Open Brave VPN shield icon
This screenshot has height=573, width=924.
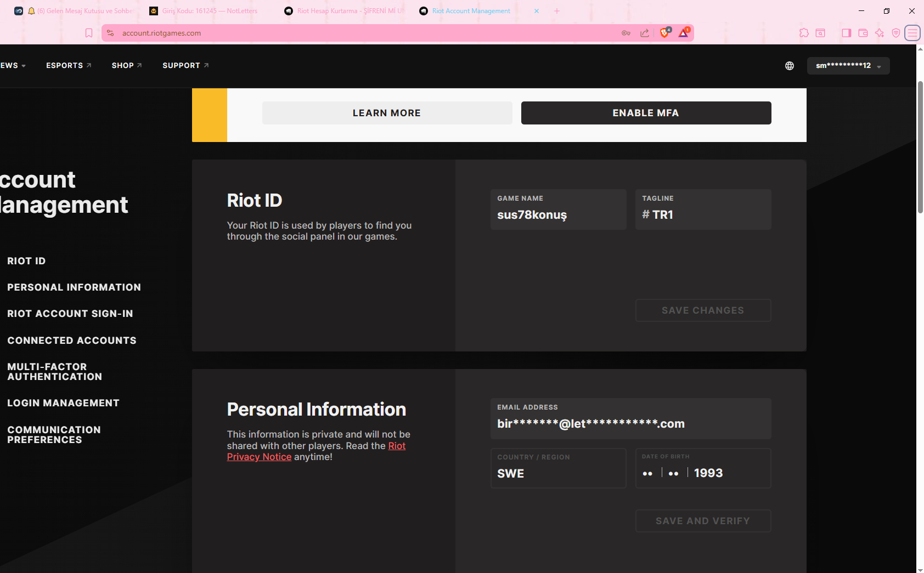click(x=896, y=33)
